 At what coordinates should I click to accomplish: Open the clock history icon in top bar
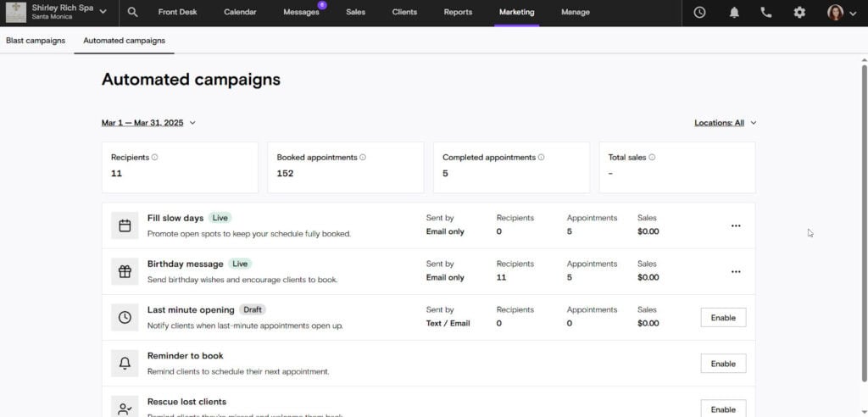pos(699,12)
